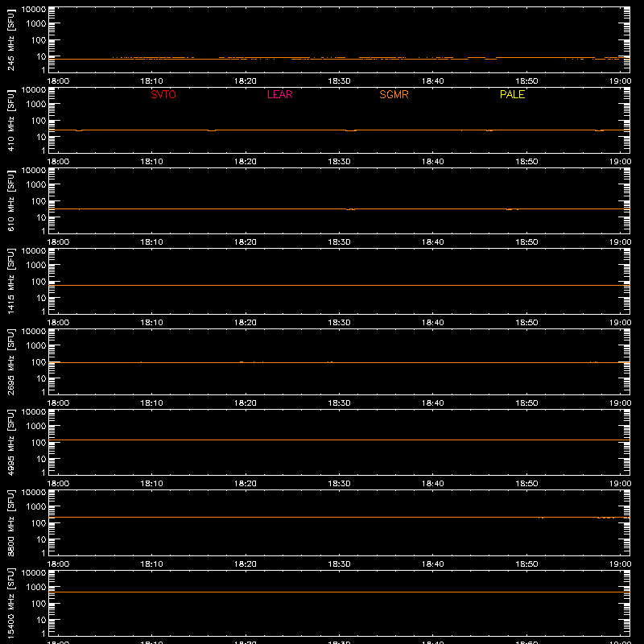Select the 610 MHz [SFU] axis title
Screen dimensions: 644x644
point(10,201)
